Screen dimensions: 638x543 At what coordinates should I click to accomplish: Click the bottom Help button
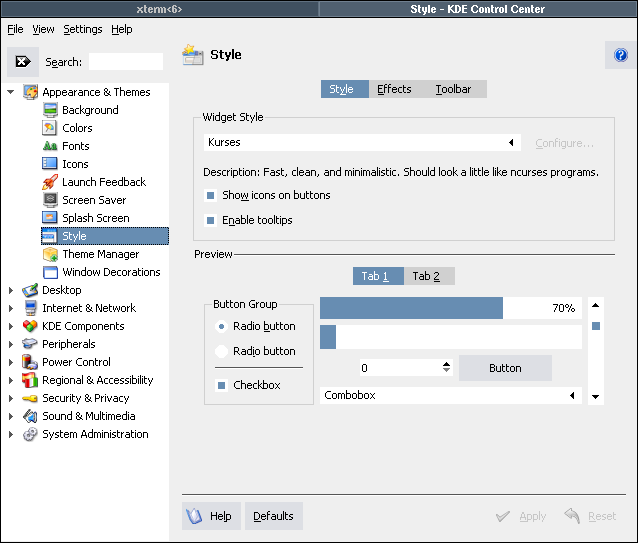(x=211, y=516)
